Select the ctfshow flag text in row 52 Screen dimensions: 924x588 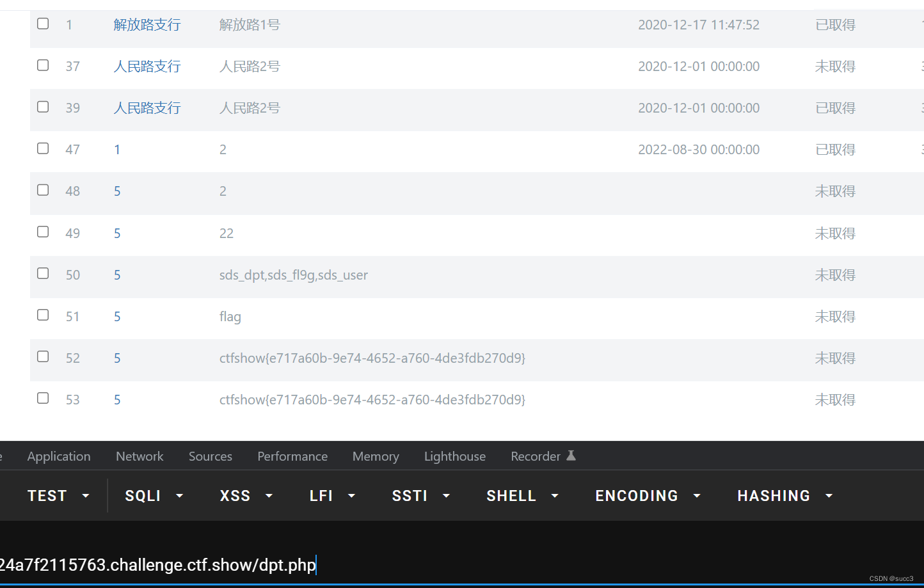click(372, 358)
